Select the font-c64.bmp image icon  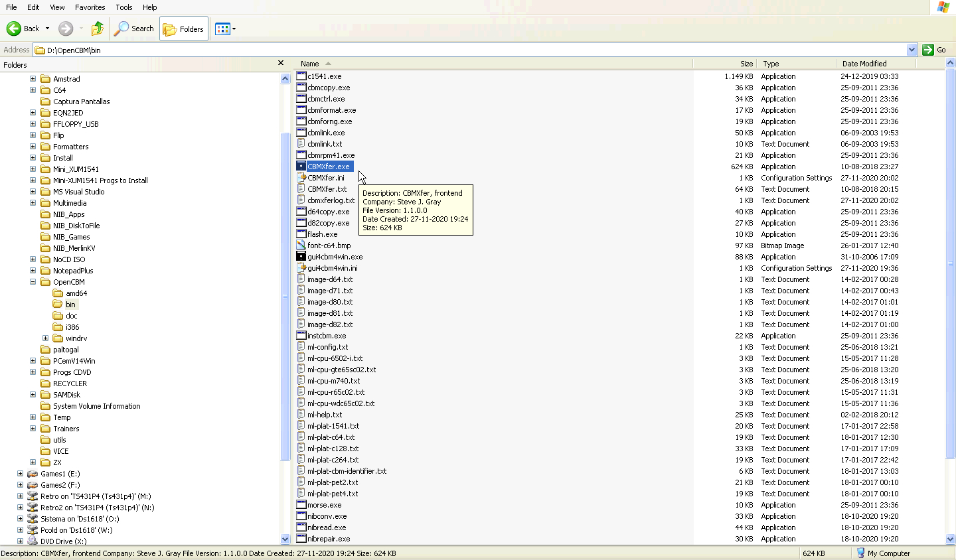click(x=301, y=245)
